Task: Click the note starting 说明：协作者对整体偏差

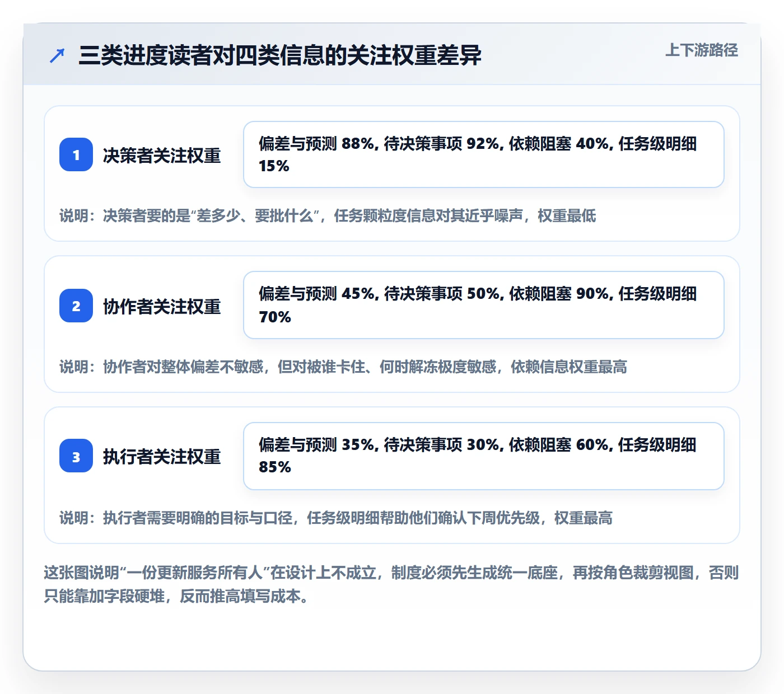Action: pyautogui.click(x=343, y=367)
